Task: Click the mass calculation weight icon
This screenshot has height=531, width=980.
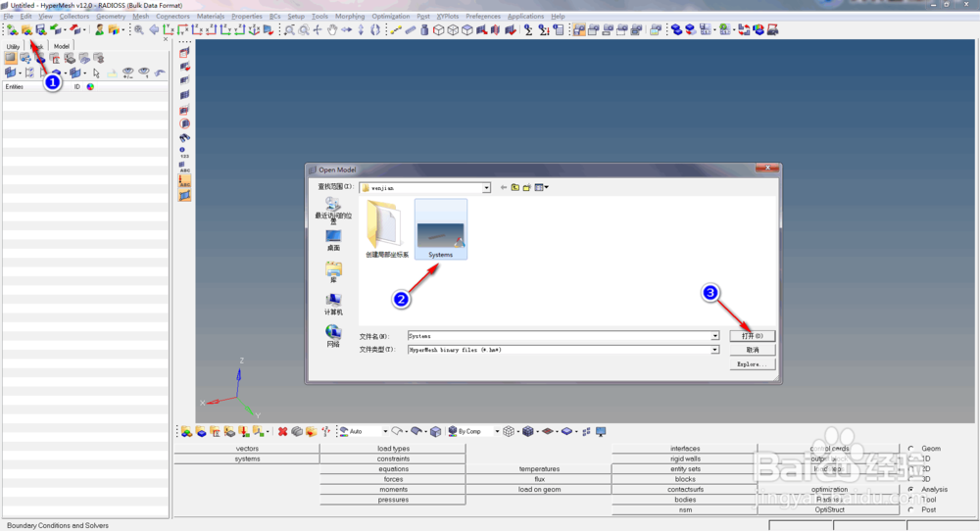Action: tap(424, 29)
